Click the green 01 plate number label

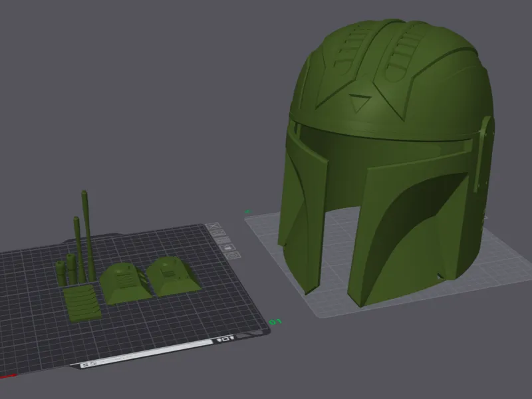[275, 322]
